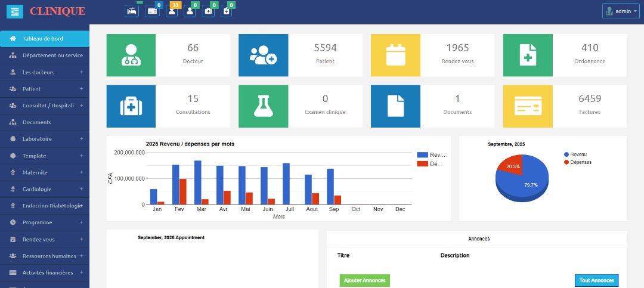
Task: Click the hospital bed icon in header
Action: point(132,11)
